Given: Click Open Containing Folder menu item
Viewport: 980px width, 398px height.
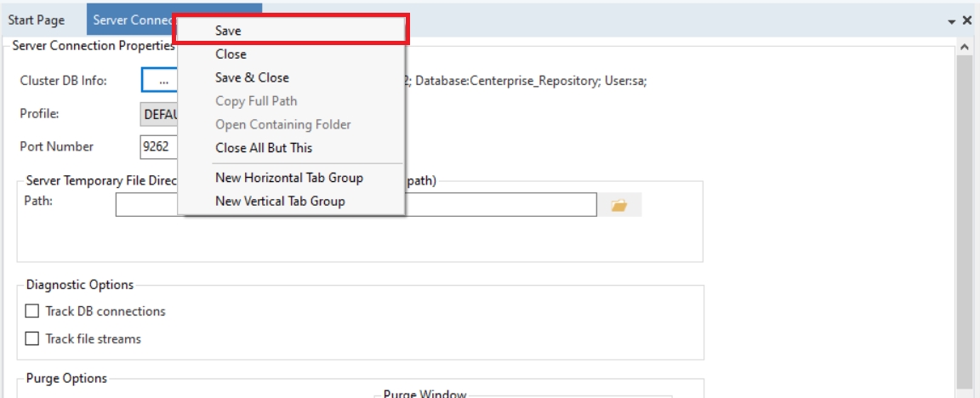Looking at the screenshot, I should pyautogui.click(x=282, y=124).
